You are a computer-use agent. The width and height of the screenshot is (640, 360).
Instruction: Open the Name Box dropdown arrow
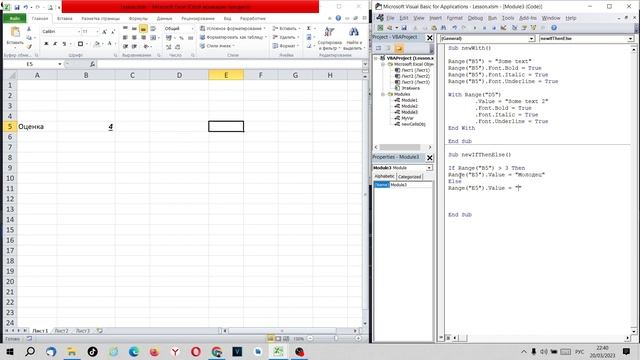(60, 64)
